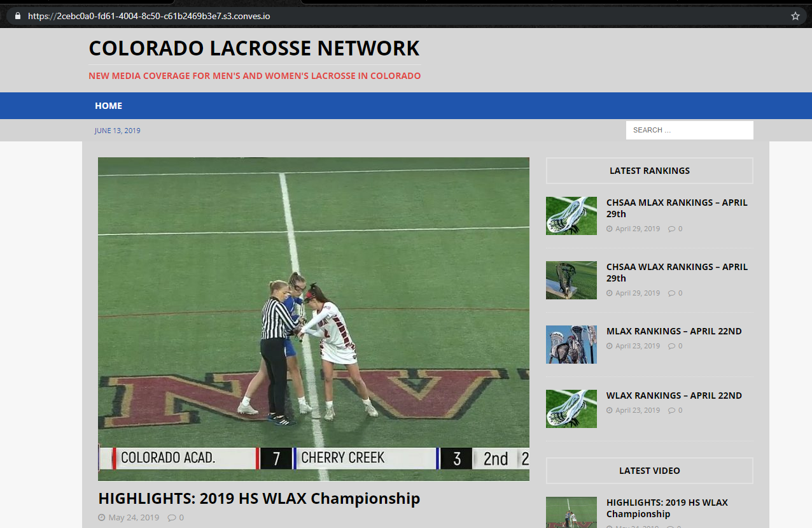Open CHSAA MLAX RANKINGS – APRIL 29th link
This screenshot has width=812, height=528.
click(677, 208)
